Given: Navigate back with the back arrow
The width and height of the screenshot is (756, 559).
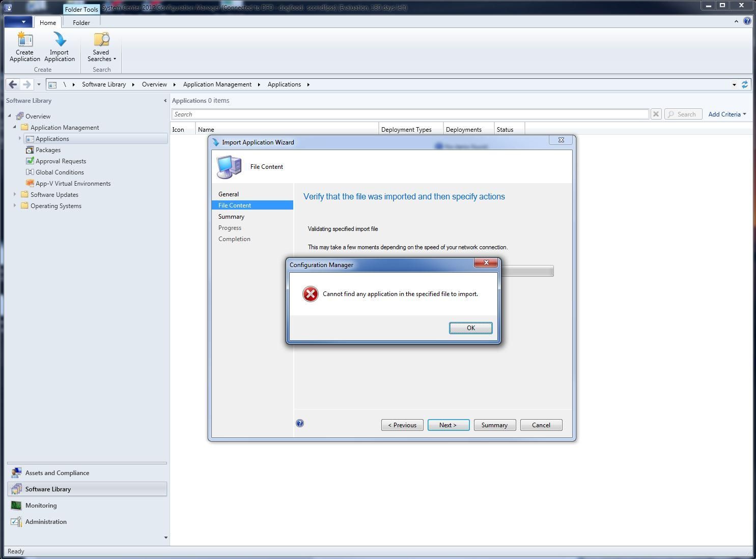Looking at the screenshot, I should 13,84.
